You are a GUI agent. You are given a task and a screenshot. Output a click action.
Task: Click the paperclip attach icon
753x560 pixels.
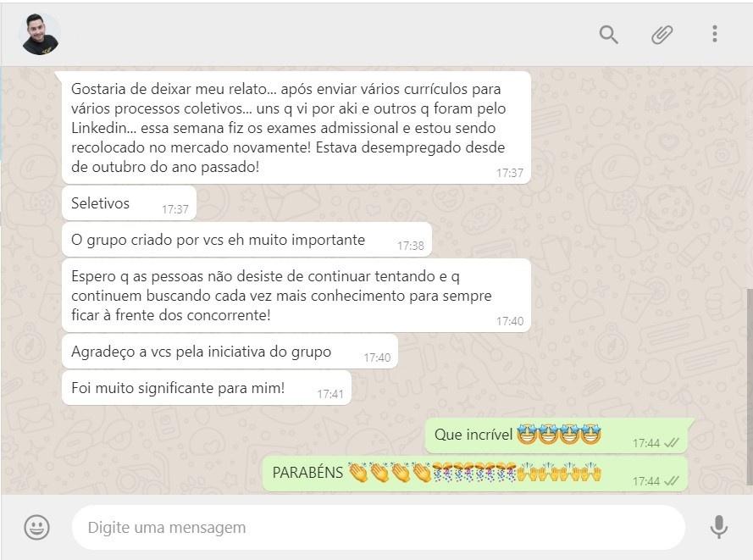point(662,35)
